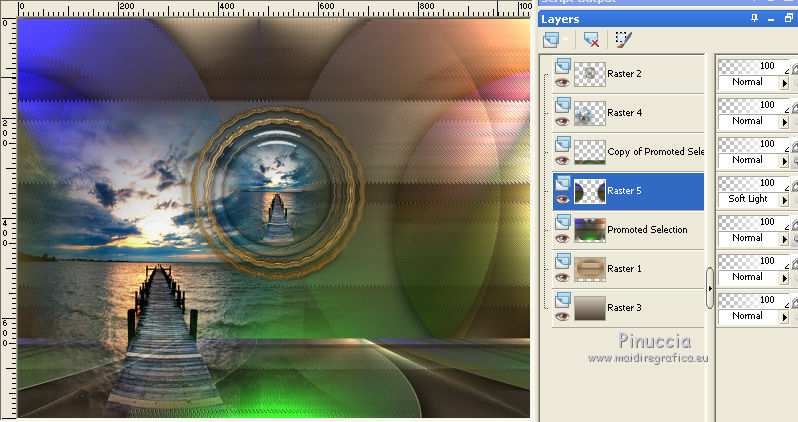Viewport: 798px width, 422px height.
Task: Pin the Layers palette with auto-hide
Action: (754, 19)
